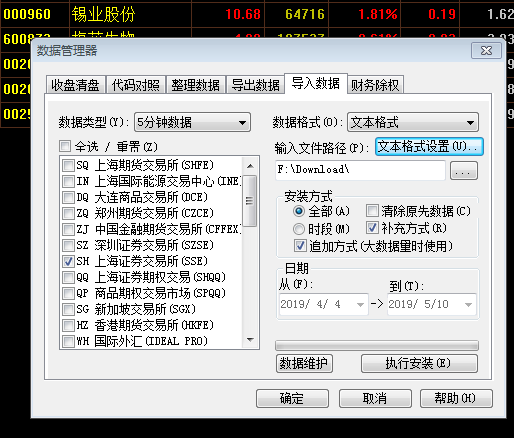Check IN 上海国际能源交易中心 (INE)

pos(68,181)
